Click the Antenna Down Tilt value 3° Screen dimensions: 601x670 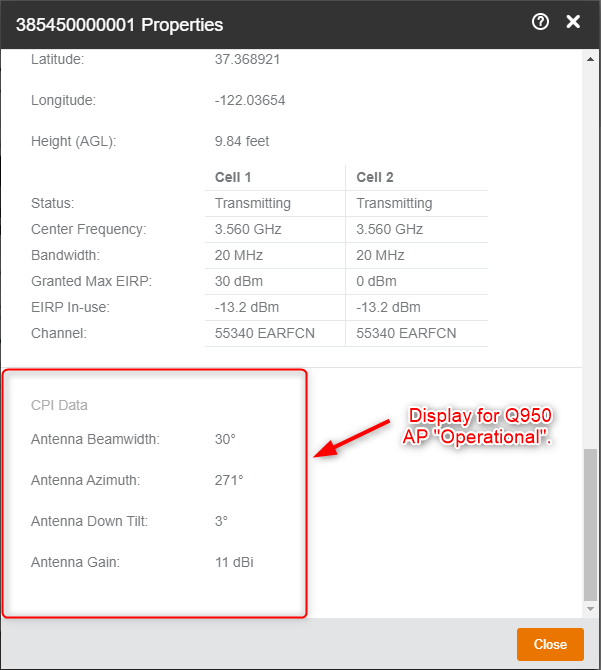pos(221,521)
